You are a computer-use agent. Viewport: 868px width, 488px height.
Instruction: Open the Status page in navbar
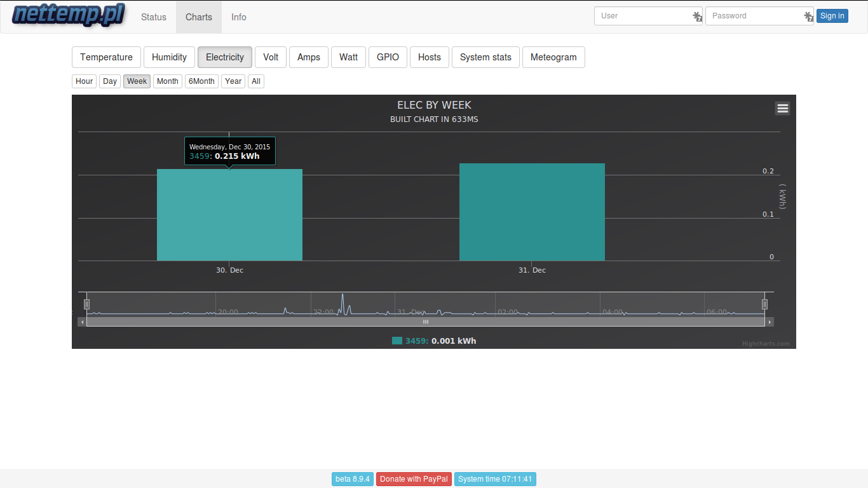pyautogui.click(x=154, y=17)
